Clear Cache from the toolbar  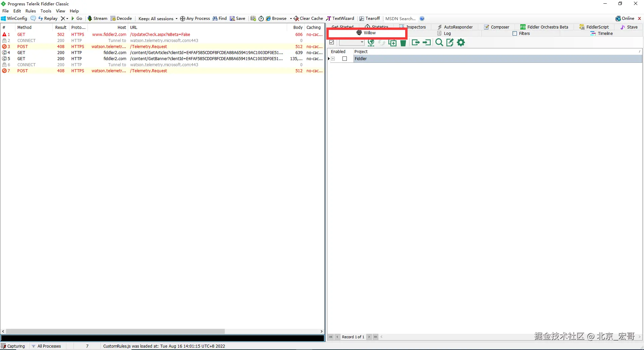(308, 18)
